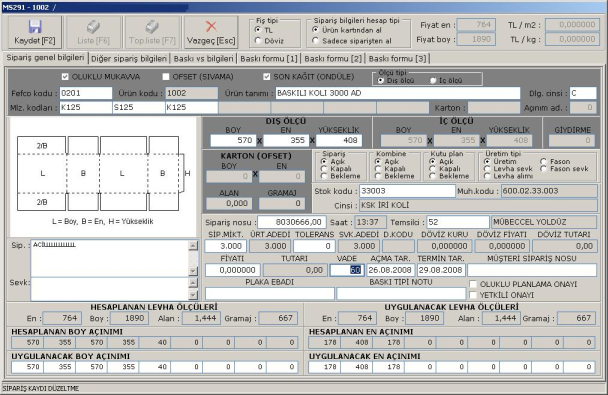608x395 pixels.
Task: Click the Liste [F6] toolbar button
Action: tap(93, 32)
